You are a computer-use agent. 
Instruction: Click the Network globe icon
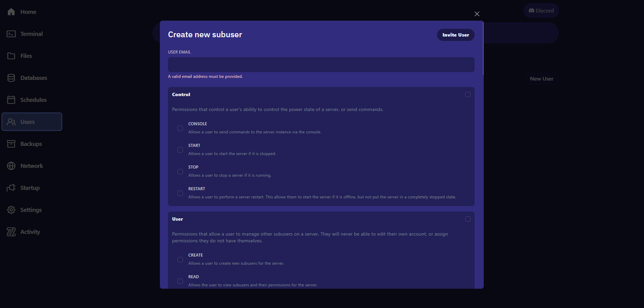11,166
